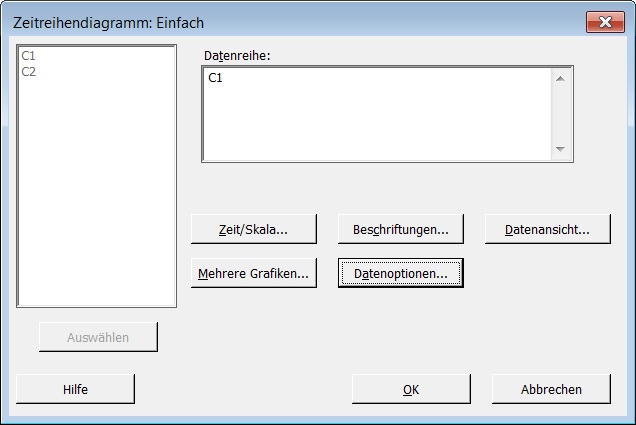Click the greyed Auswählen button

98,337
